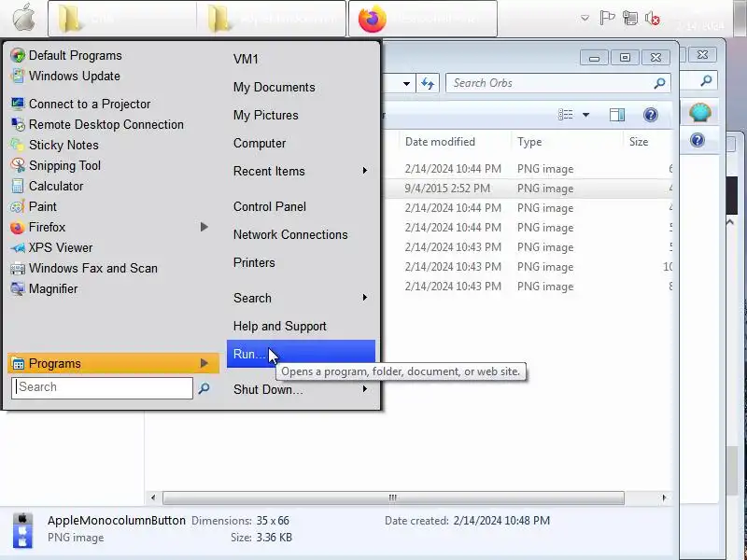The width and height of the screenshot is (747, 560).
Task: Click the horizontal scrollbar right arrow
Action: (x=664, y=498)
